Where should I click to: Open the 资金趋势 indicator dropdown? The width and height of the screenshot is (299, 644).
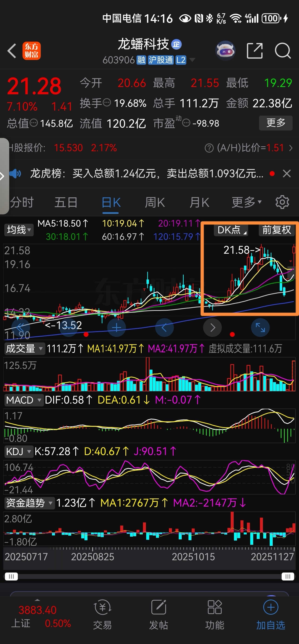tap(29, 503)
